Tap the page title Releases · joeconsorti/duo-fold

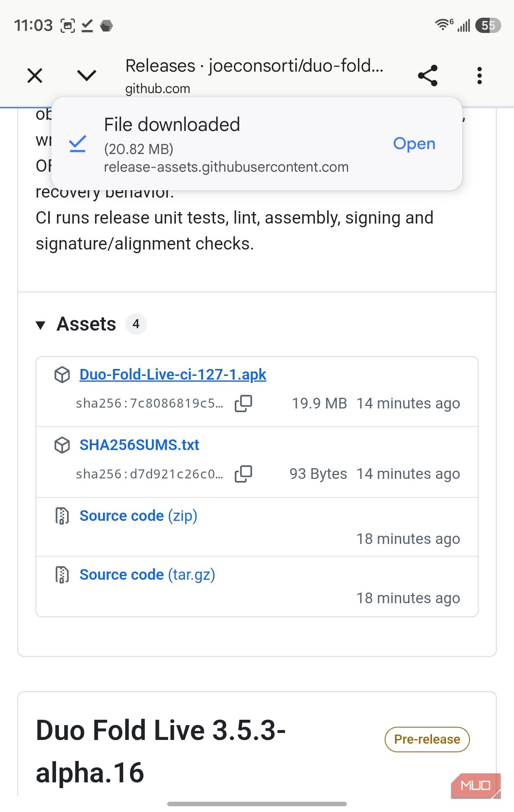(255, 66)
